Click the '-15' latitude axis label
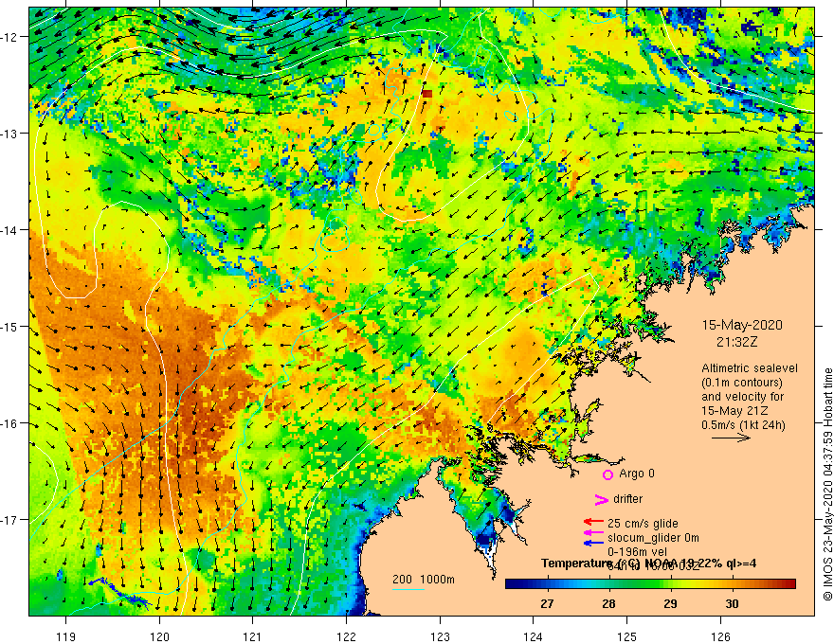This screenshot has height=644, width=834. click(10, 326)
